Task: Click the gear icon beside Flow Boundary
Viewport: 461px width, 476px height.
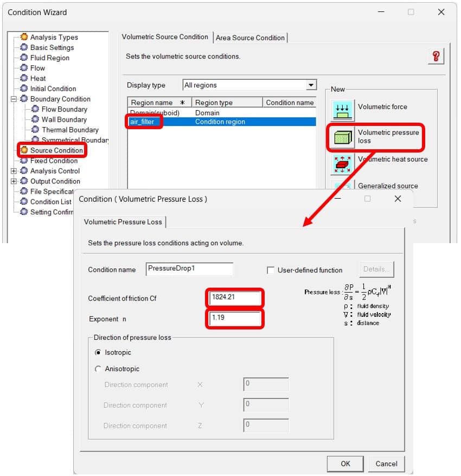Action: 35,109
